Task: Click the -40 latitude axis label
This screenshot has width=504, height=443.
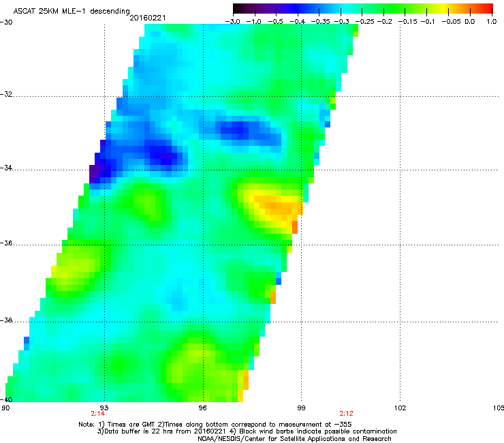Action: (6, 399)
